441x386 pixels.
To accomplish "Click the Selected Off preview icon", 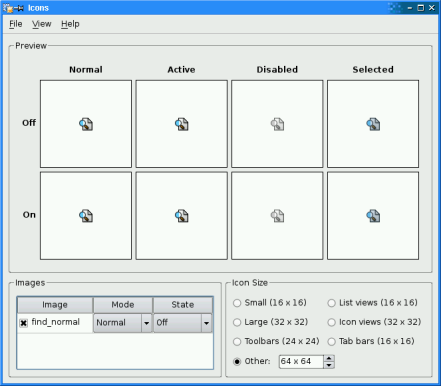I will 373,124.
